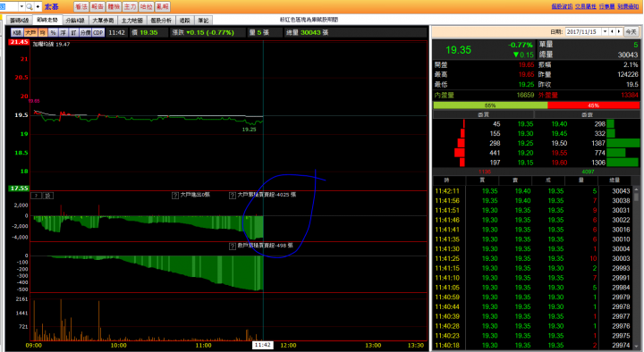The height and width of the screenshot is (352, 644).
Task: Click help icon beside 散戶累積買賣超-498 張
Action: [232, 247]
